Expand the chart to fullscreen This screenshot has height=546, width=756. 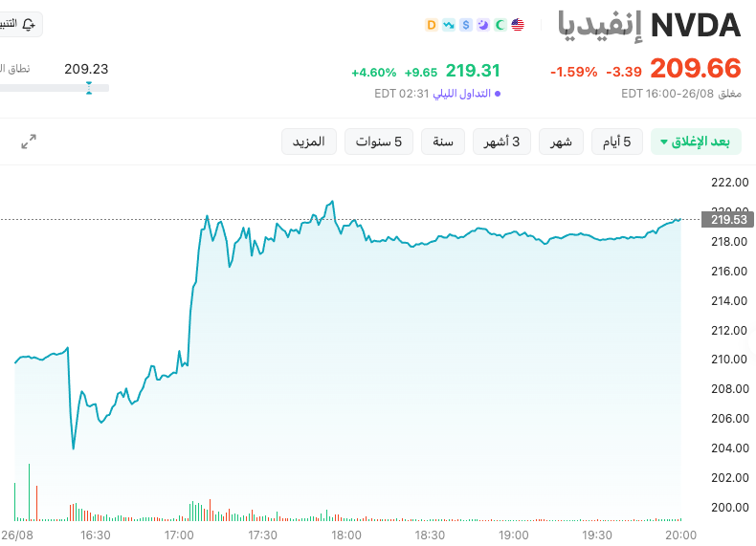point(29,142)
